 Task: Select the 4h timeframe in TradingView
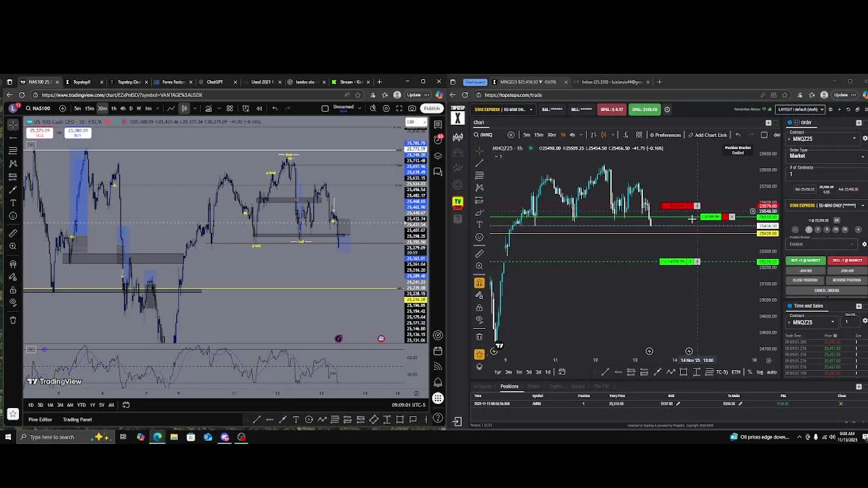(123, 108)
